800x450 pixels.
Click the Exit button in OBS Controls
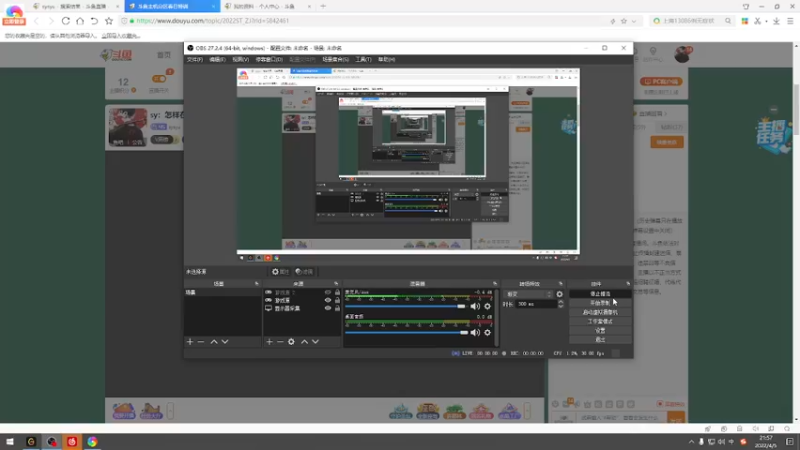(600, 340)
